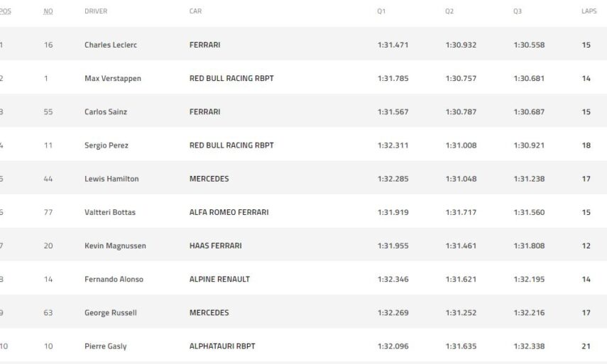Screen dimensions: 607x364
Task: Click the NO column header
Action: tap(48, 11)
